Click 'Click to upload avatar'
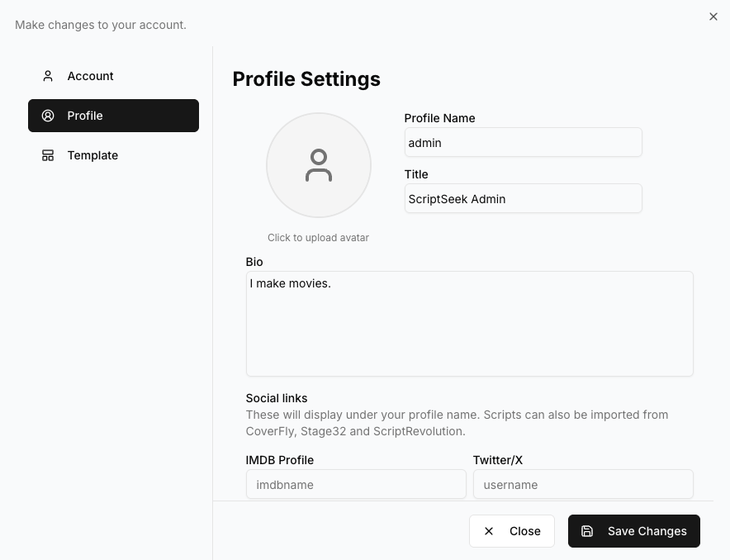Image resolution: width=730 pixels, height=560 pixels. coord(318,237)
